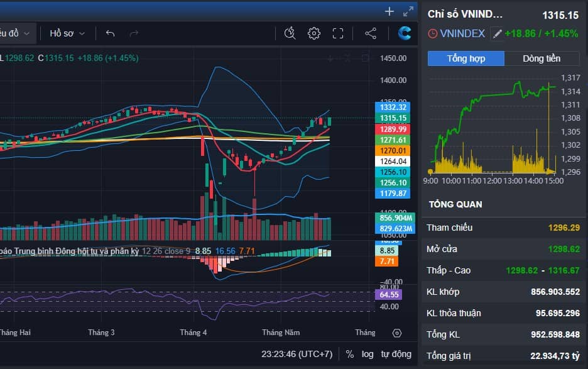Select the 1289.99 red price label
This screenshot has height=369, width=588.
[x=393, y=129]
